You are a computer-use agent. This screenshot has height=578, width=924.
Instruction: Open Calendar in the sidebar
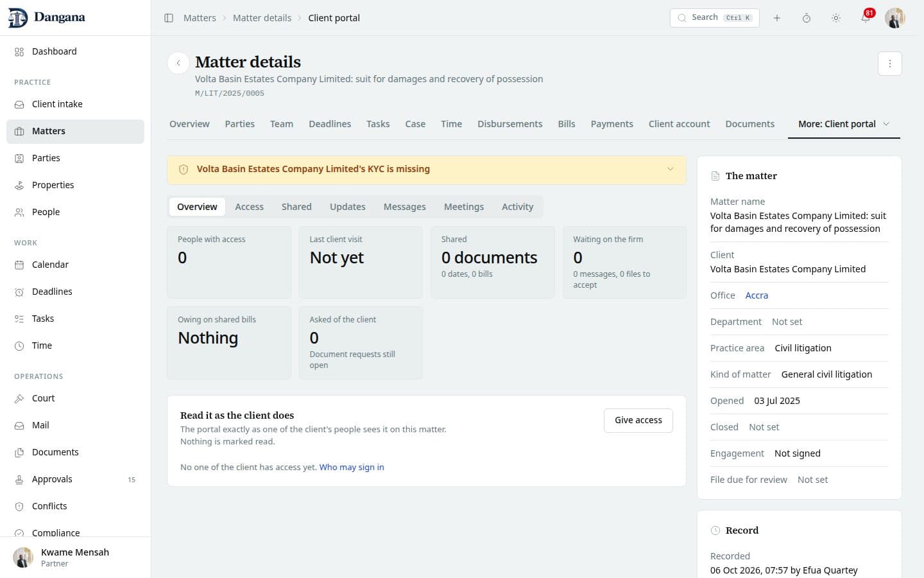point(75,265)
